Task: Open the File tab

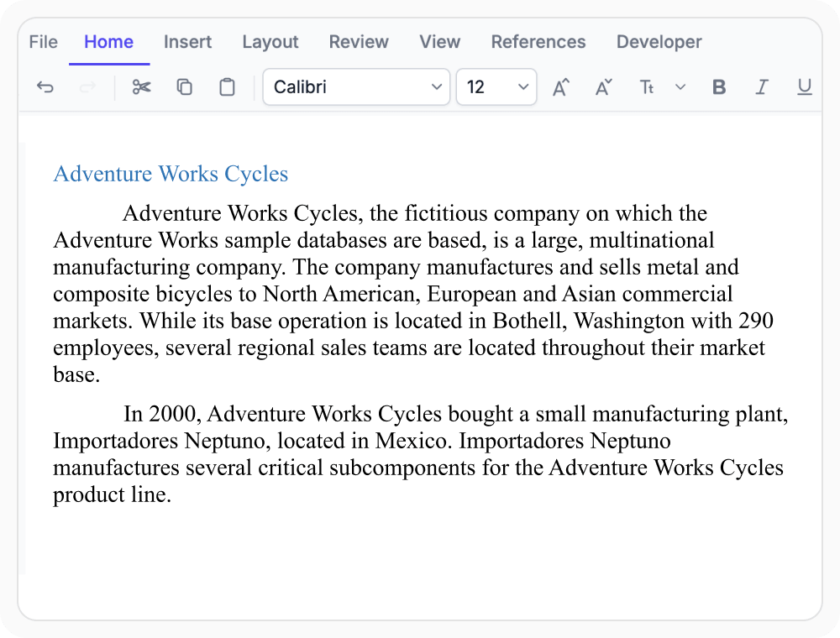Action: pos(44,42)
